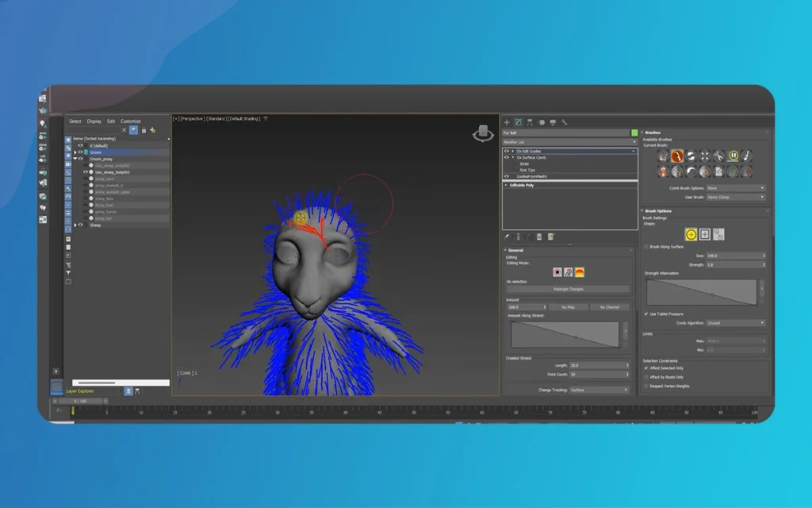Hide the Ox Edit Guides modifier eye
Screen dimensions: 812x508
pyautogui.click(x=507, y=151)
